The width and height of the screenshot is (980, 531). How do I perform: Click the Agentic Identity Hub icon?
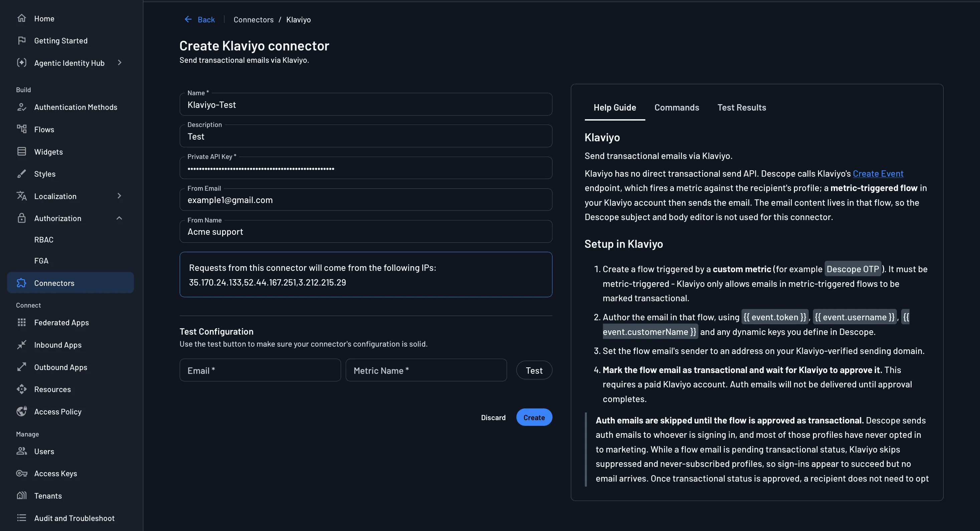[22, 63]
